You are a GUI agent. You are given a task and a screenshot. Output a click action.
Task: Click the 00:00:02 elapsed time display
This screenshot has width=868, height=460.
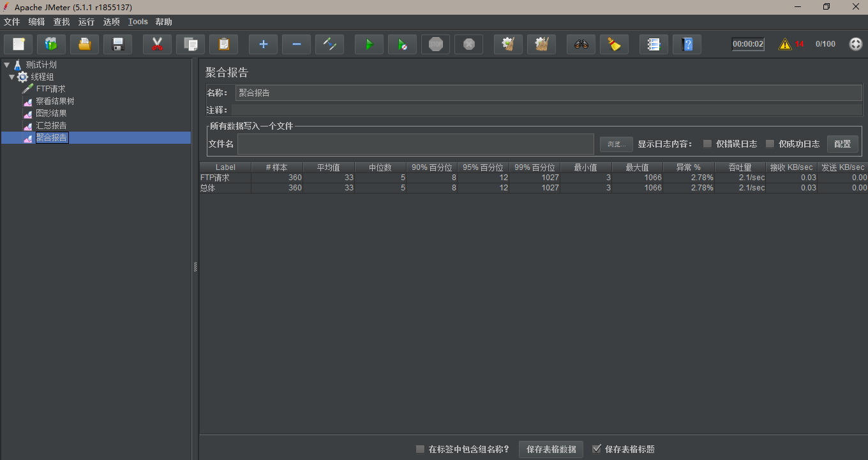click(748, 44)
